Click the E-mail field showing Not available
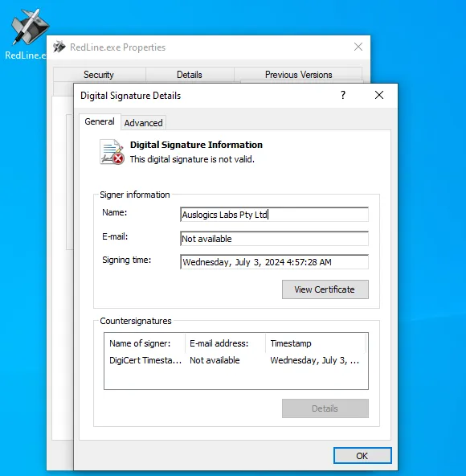This screenshot has width=466, height=476. click(274, 239)
